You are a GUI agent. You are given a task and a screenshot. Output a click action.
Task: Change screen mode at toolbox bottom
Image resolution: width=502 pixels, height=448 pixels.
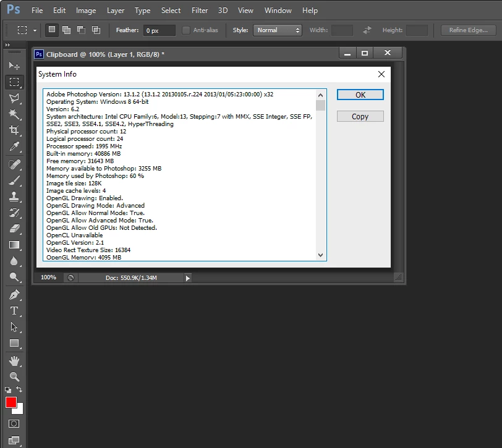pyautogui.click(x=14, y=441)
